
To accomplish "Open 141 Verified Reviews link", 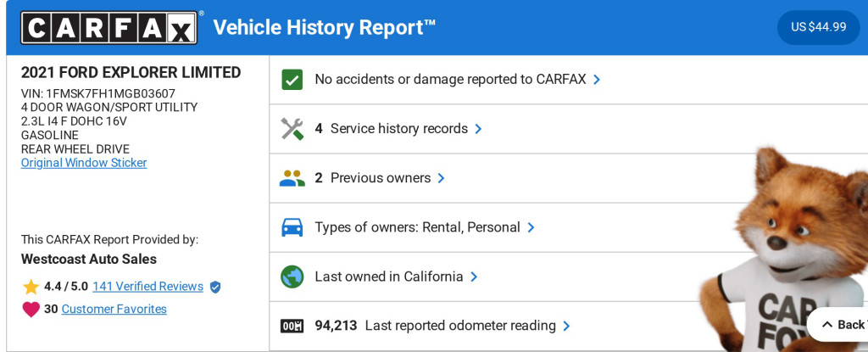I will coord(147,287).
